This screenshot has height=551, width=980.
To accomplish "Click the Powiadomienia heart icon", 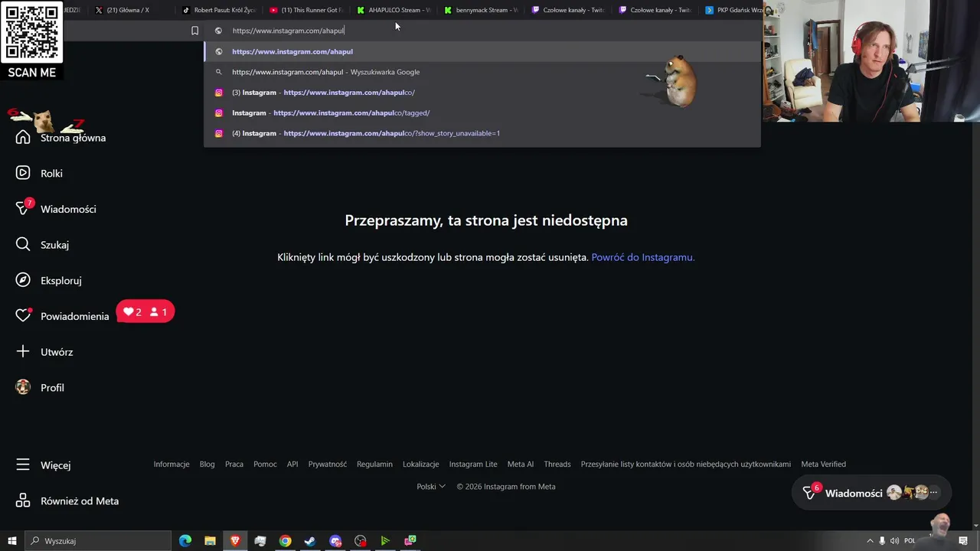I will (x=23, y=316).
